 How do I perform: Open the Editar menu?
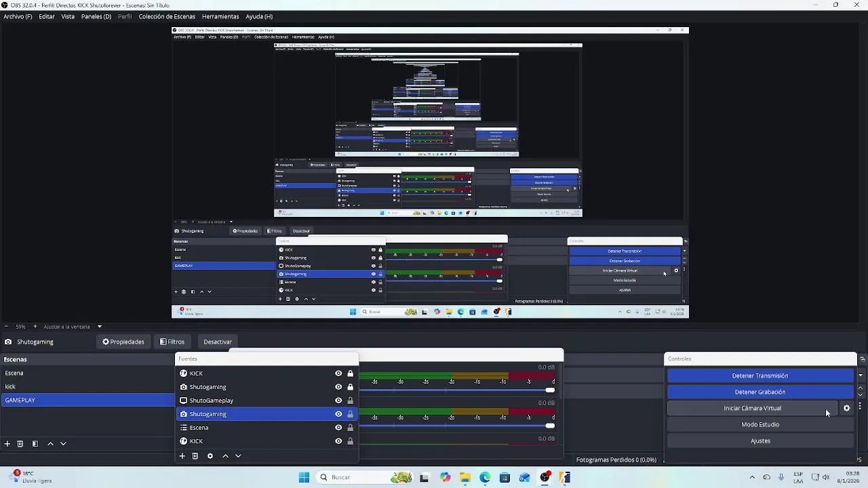47,16
